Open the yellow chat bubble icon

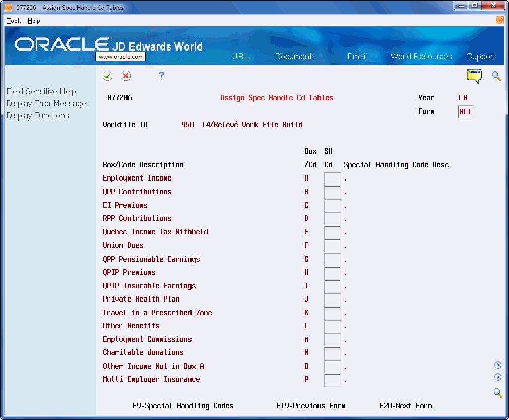click(x=474, y=76)
